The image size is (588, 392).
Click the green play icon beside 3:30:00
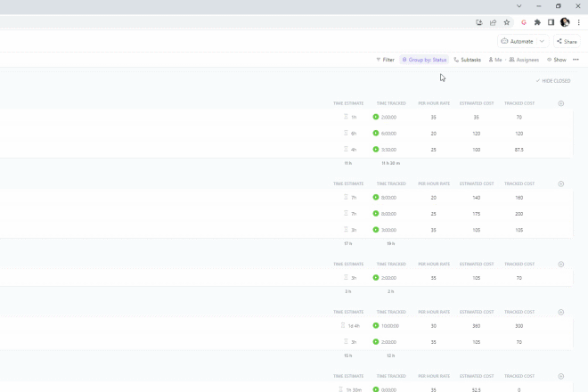coord(376,150)
